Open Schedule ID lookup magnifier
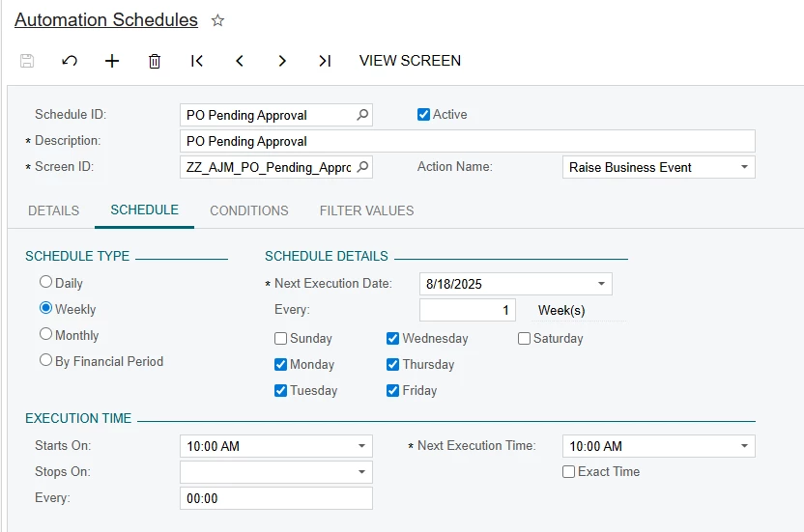 click(x=362, y=115)
